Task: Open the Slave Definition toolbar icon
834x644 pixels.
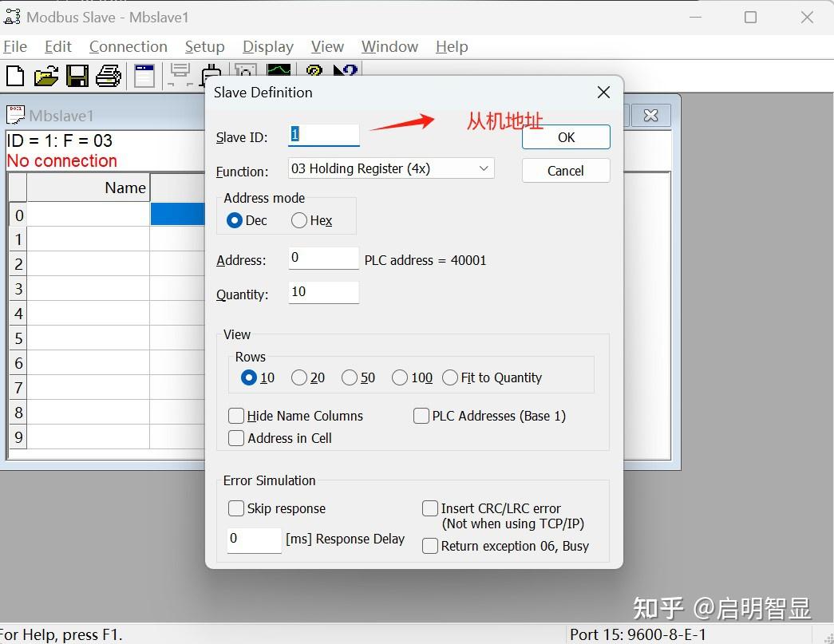Action: click(x=144, y=75)
